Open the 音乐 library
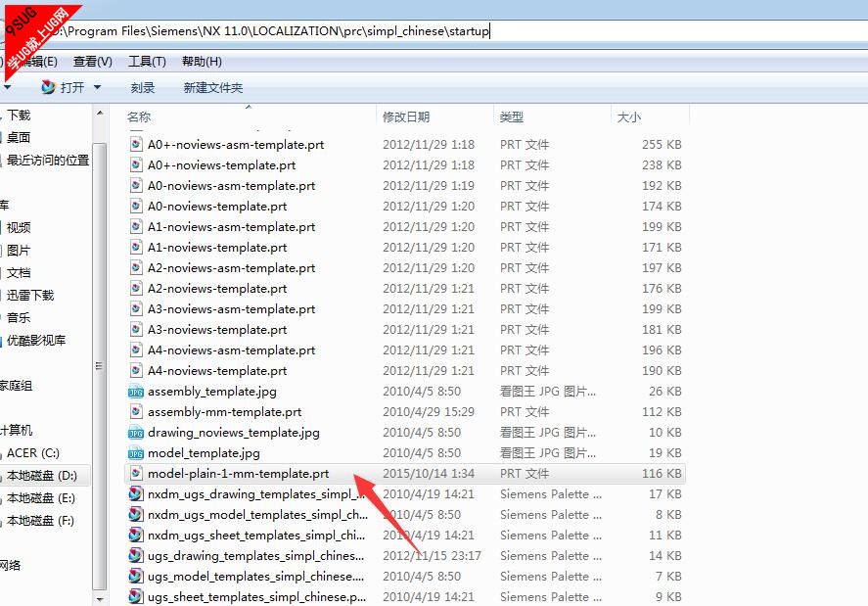The image size is (868, 606). click(19, 317)
